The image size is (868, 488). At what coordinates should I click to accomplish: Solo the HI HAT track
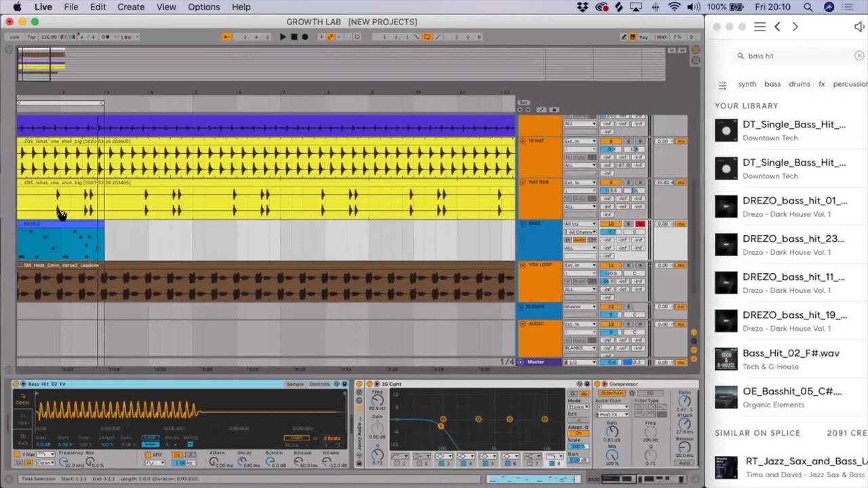coord(629,141)
